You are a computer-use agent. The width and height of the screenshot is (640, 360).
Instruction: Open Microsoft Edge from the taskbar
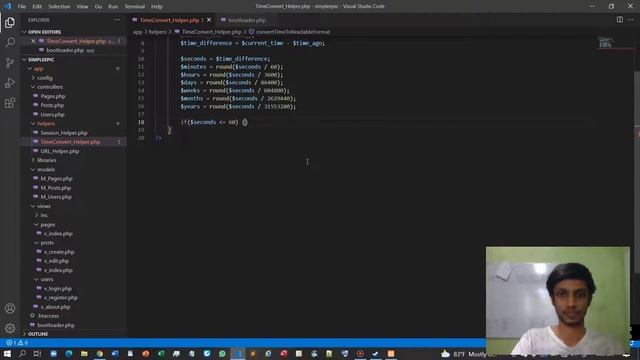point(69,353)
